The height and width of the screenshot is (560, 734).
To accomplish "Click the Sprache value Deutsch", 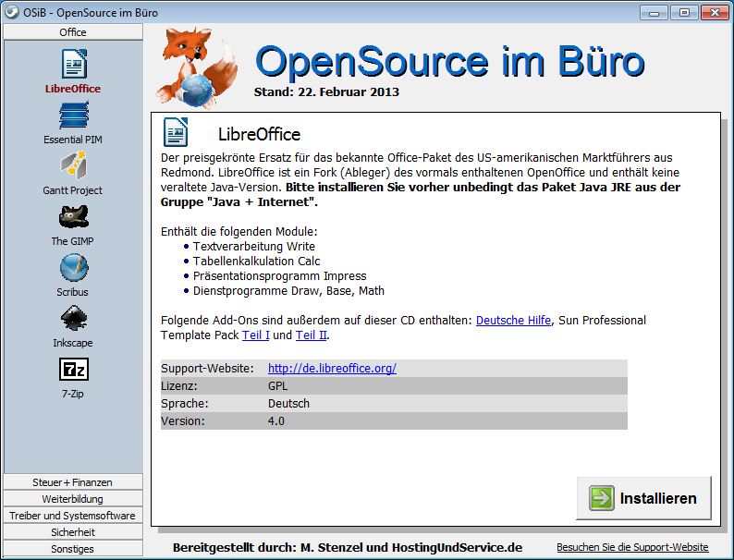I will click(x=288, y=403).
